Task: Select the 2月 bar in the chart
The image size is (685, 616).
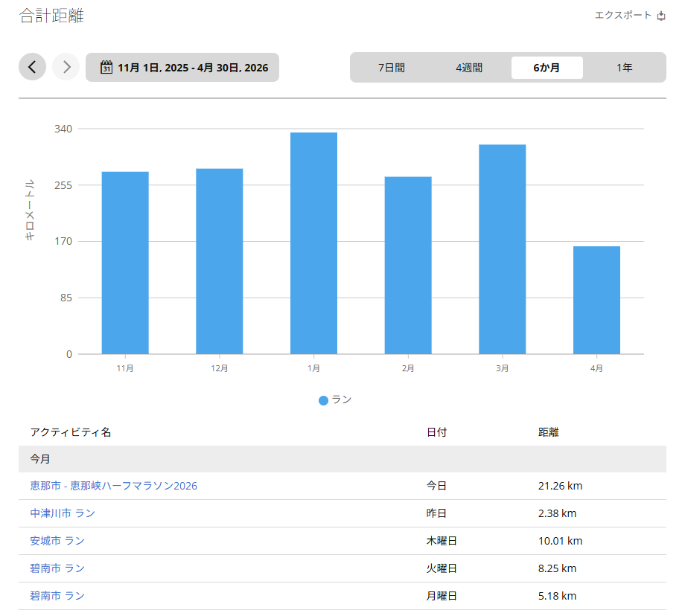Action: pyautogui.click(x=408, y=266)
